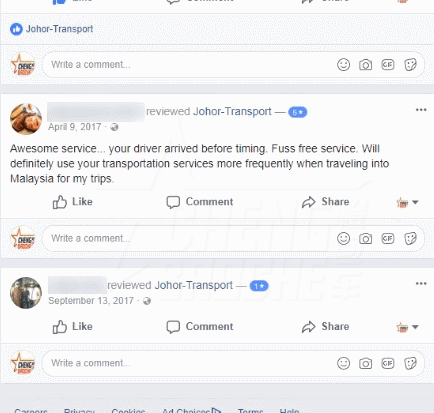Open the Johor-Transport like reaction summary
434x413 pixels.
(x=51, y=29)
